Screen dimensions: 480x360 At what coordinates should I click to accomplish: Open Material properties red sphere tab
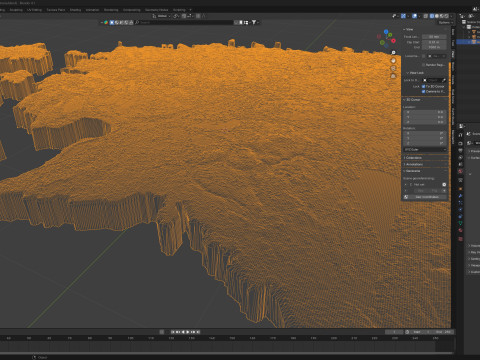tap(460, 230)
